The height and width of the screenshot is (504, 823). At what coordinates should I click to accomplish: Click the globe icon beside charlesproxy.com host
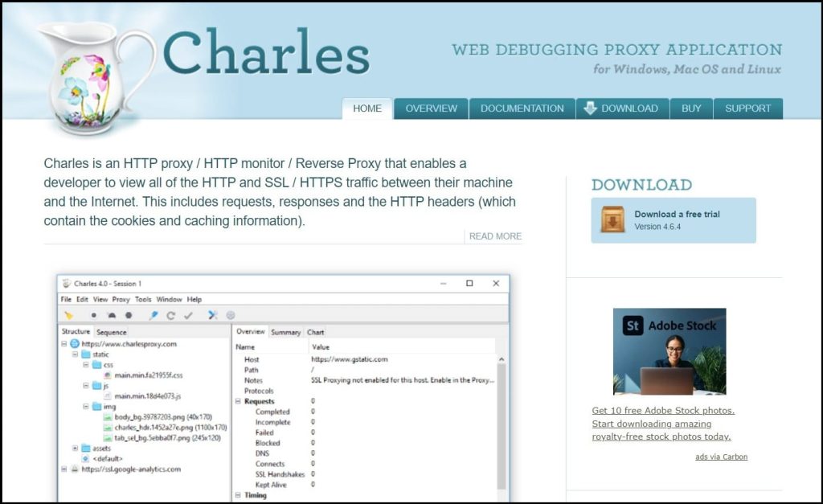pyautogui.click(x=75, y=344)
